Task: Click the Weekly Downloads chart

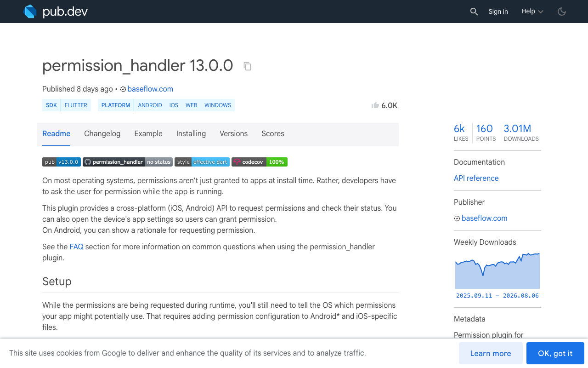Action: click(498, 270)
